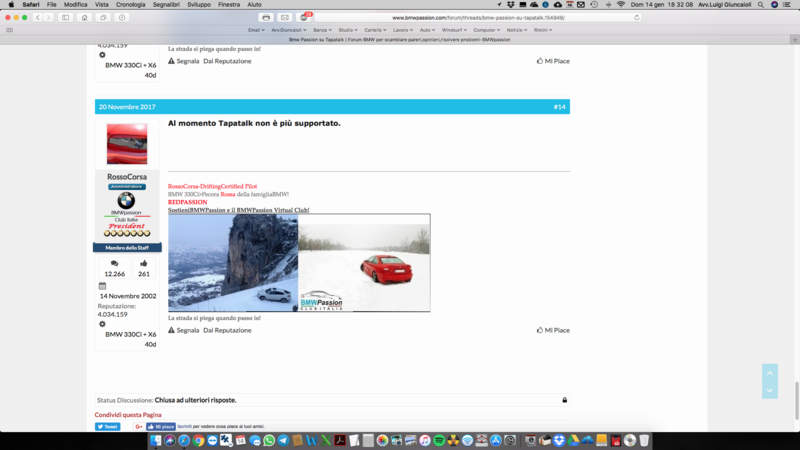Expand the Rimini bookmarks folder
Image resolution: width=800 pixels, height=450 pixels.
[543, 30]
